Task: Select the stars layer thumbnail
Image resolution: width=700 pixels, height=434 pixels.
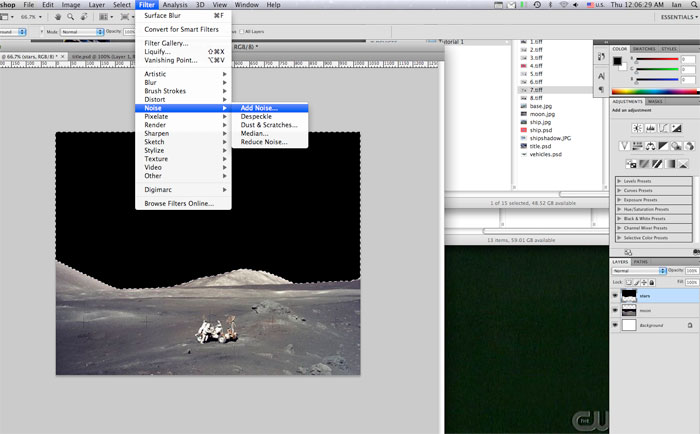Action: pyautogui.click(x=630, y=297)
